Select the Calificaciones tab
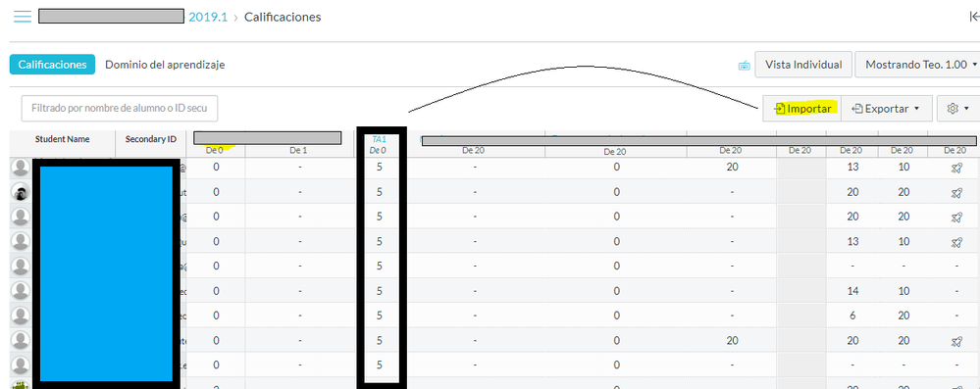This screenshot has height=389, width=980. pos(53,65)
